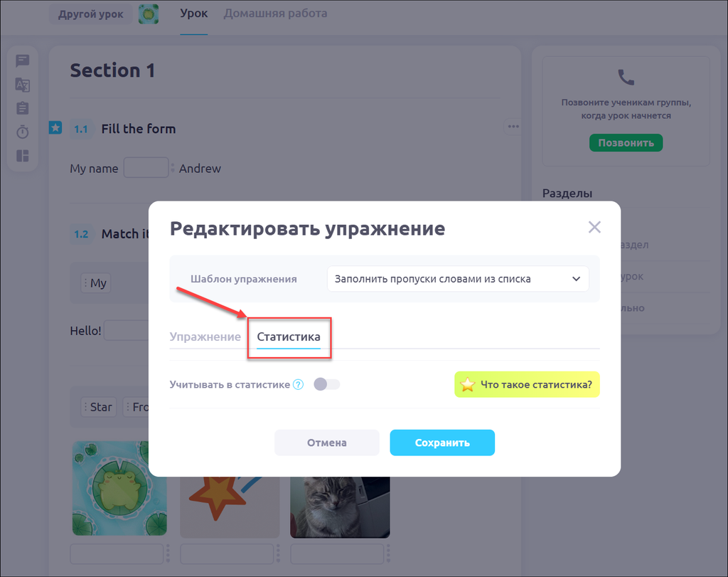Click the blue star marker beside exercise 1.1
The height and width of the screenshot is (577, 728).
click(55, 127)
